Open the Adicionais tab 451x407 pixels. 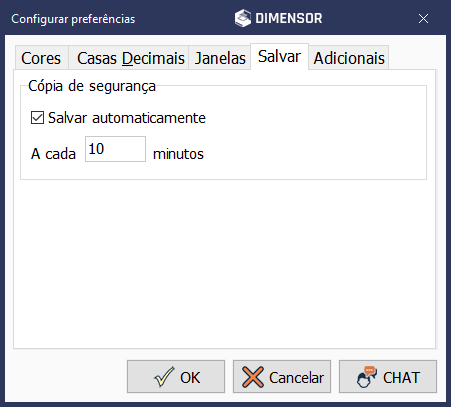349,58
